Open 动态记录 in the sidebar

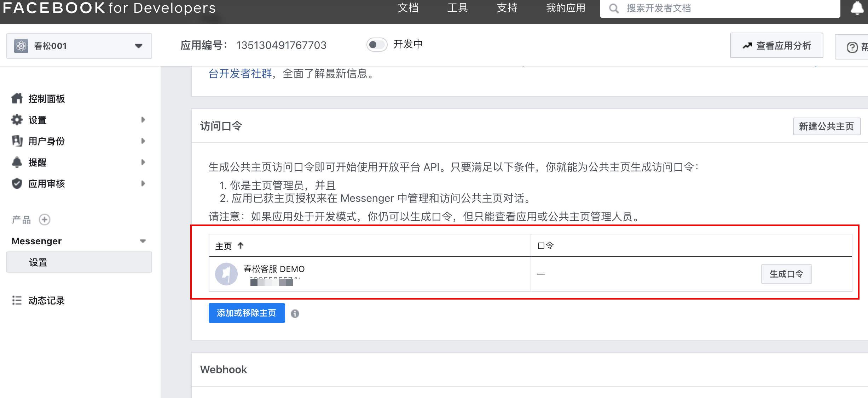(x=47, y=300)
